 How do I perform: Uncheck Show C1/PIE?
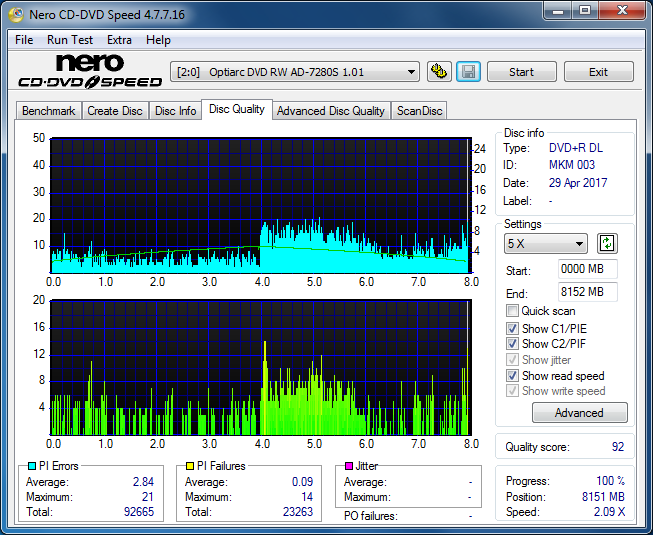pos(512,328)
